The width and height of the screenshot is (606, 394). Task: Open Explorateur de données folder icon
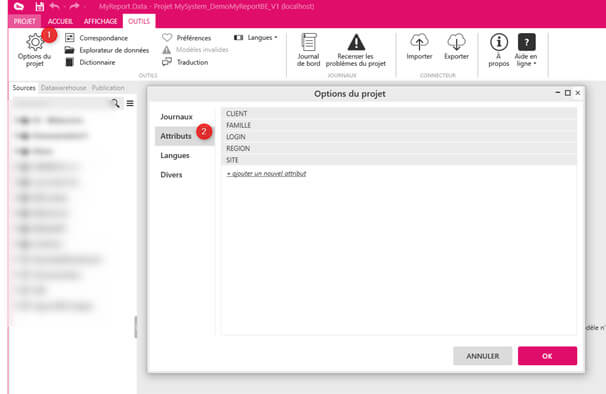70,50
